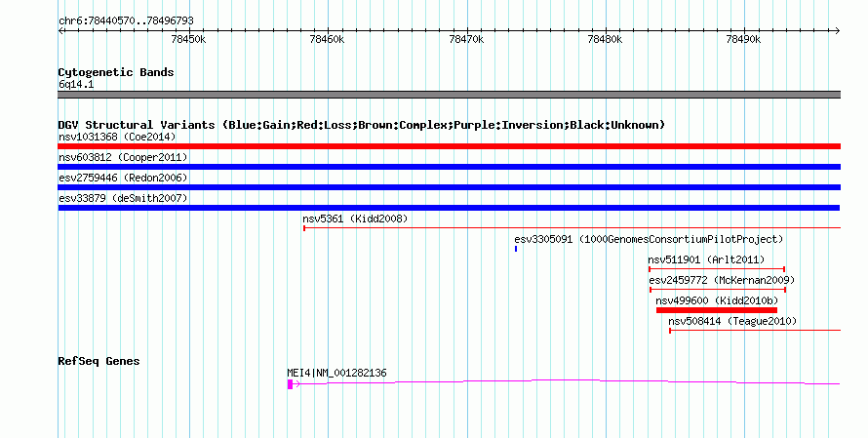Click the 78480k ruler tick label

(605, 39)
